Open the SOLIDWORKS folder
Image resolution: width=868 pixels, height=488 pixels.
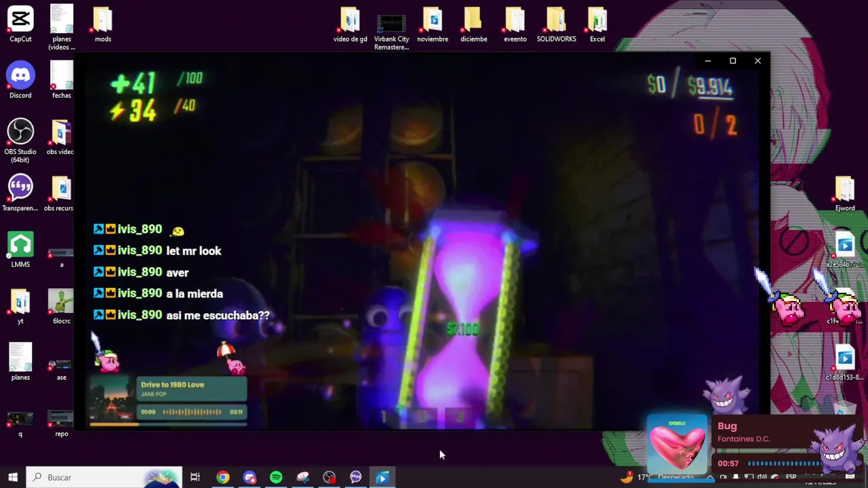(556, 24)
